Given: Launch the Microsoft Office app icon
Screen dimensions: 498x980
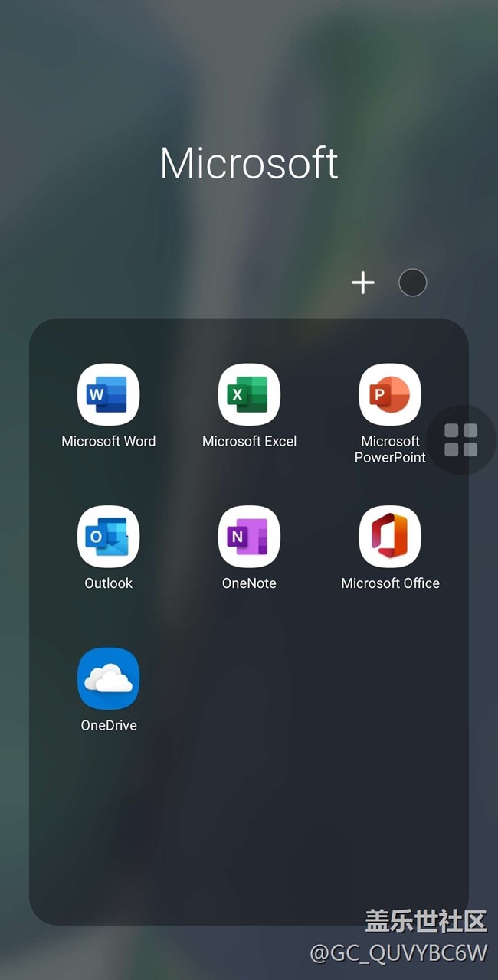Looking at the screenshot, I should pyautogui.click(x=390, y=537).
